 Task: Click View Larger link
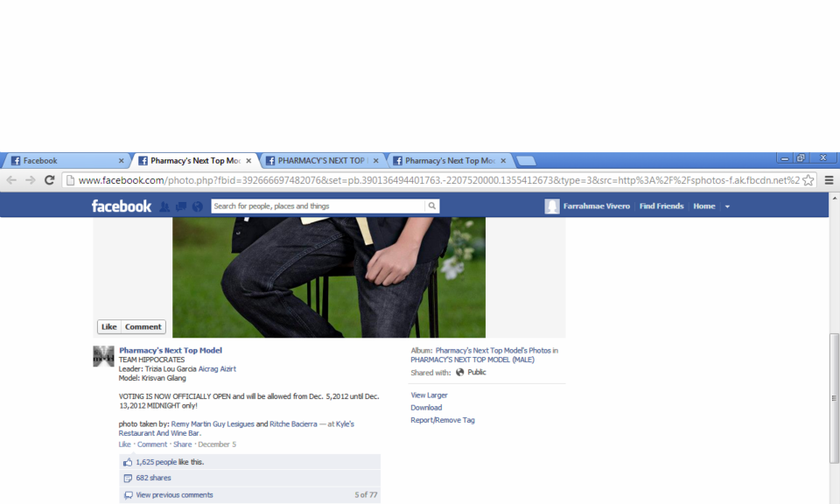click(429, 395)
